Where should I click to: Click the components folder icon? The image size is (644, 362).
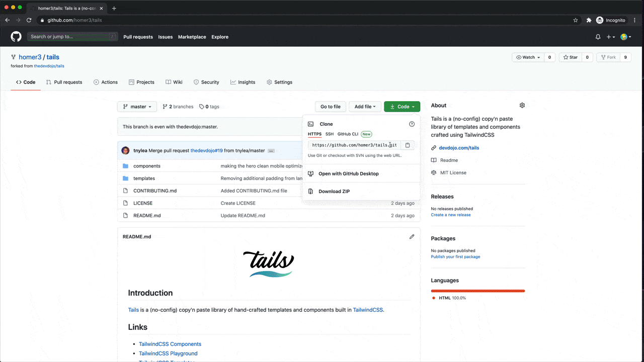(126, 166)
